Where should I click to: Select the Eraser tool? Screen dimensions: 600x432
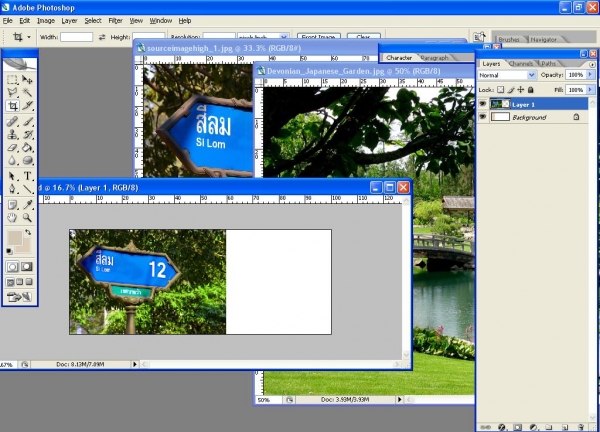pos(12,148)
